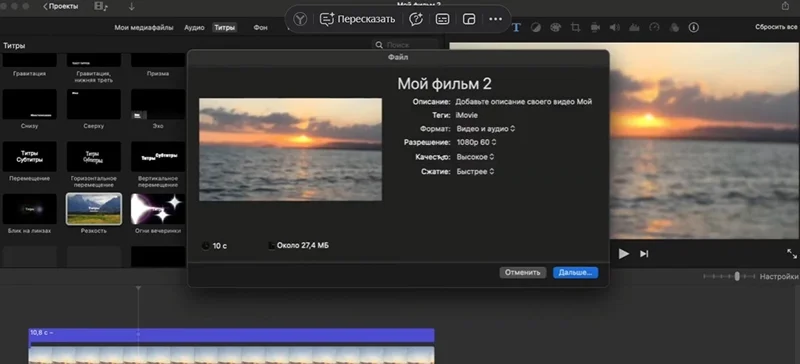The height and width of the screenshot is (364, 800).
Task: Switch to Мои медиафайлы tab
Action: 144,28
